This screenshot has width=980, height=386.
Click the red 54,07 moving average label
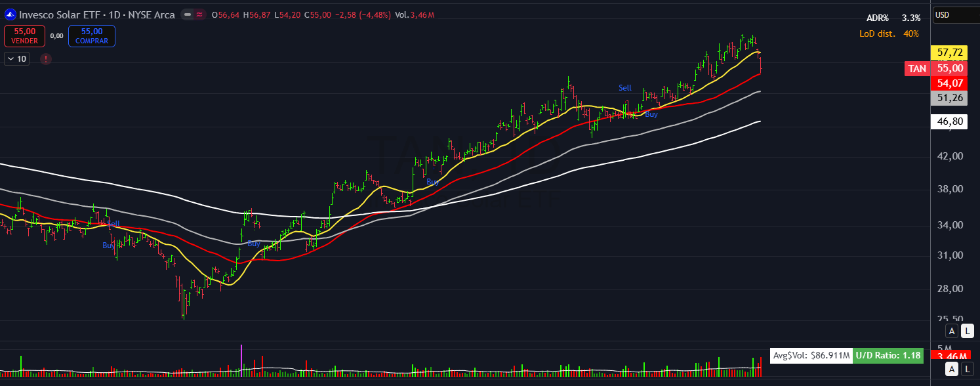click(950, 83)
